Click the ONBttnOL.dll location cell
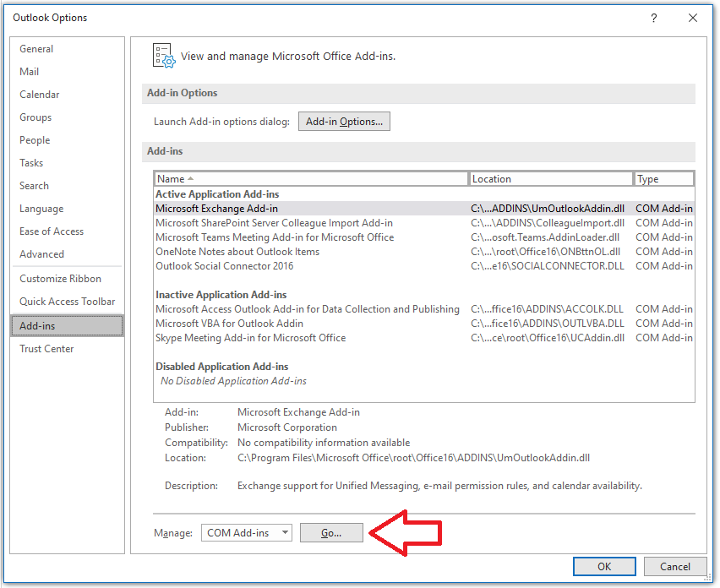 pos(546,252)
